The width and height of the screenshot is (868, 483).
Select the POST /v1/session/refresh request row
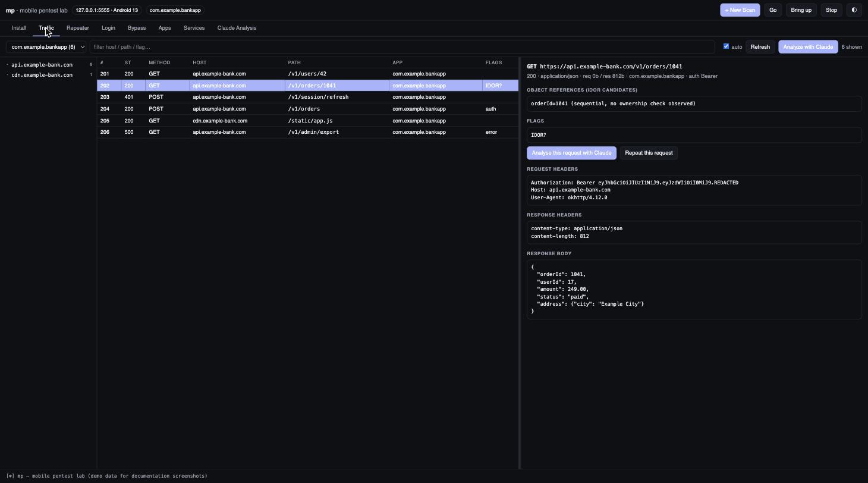click(x=307, y=97)
